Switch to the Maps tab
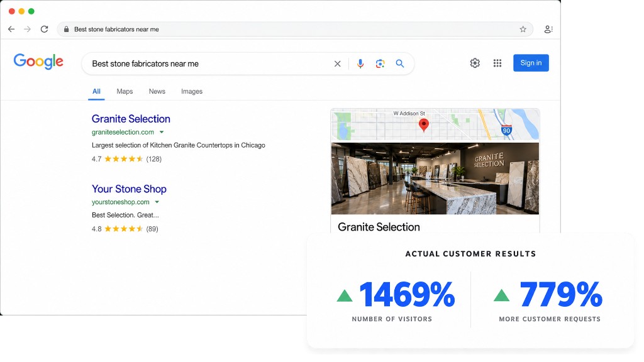644x362 pixels. [125, 92]
